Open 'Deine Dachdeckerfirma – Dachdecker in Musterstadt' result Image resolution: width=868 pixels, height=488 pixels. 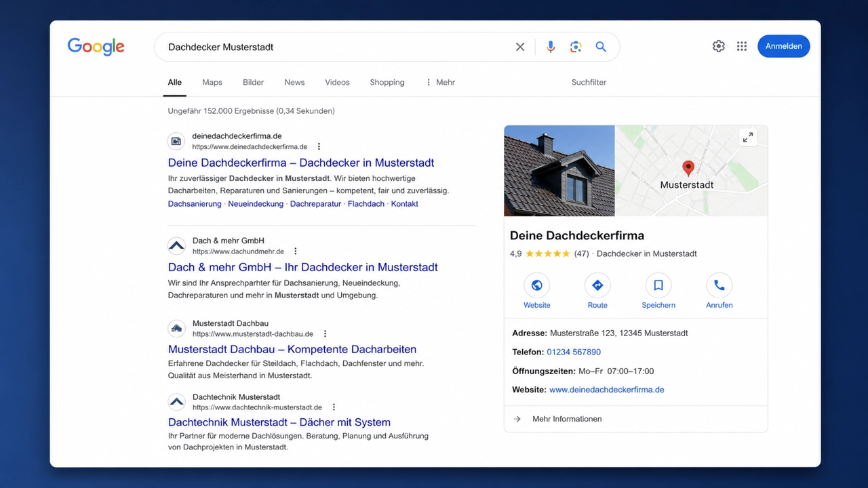301,163
